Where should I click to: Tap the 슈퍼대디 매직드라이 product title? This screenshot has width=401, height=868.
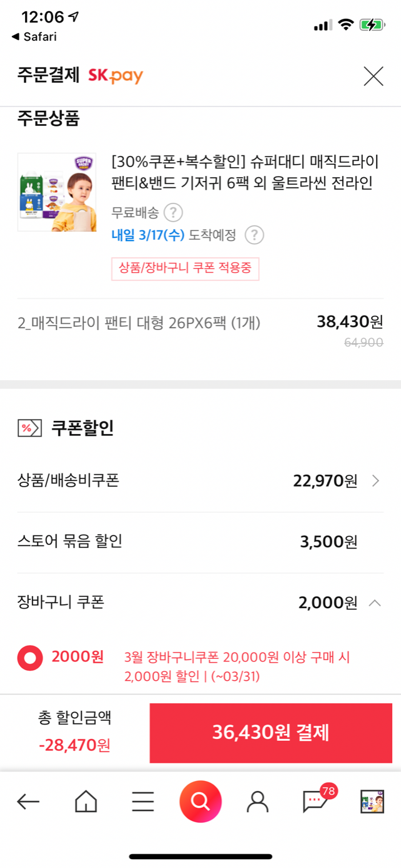point(244,173)
